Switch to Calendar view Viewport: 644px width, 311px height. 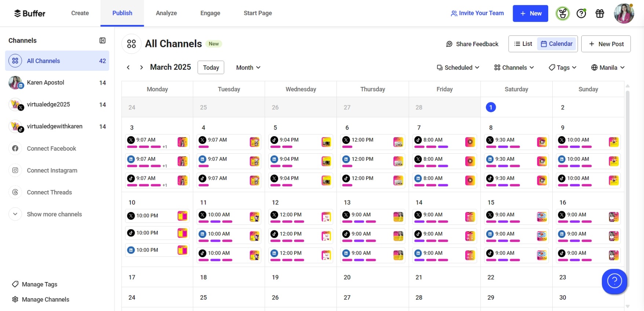(557, 44)
